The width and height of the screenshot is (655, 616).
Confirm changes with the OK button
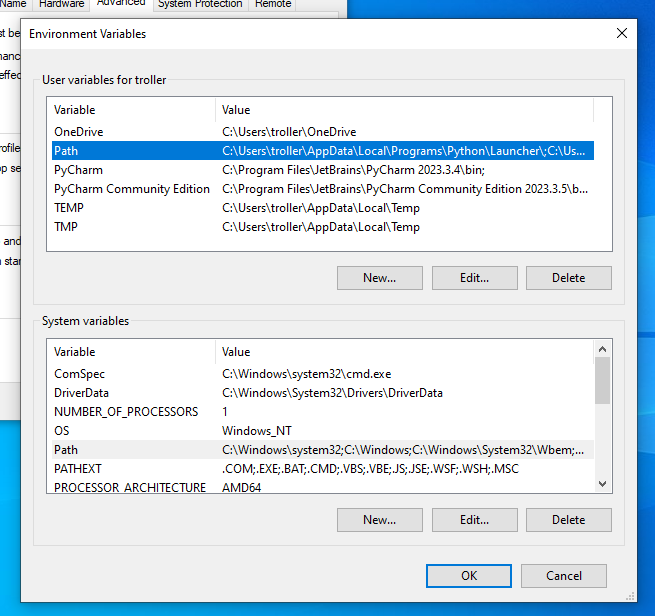pos(469,575)
